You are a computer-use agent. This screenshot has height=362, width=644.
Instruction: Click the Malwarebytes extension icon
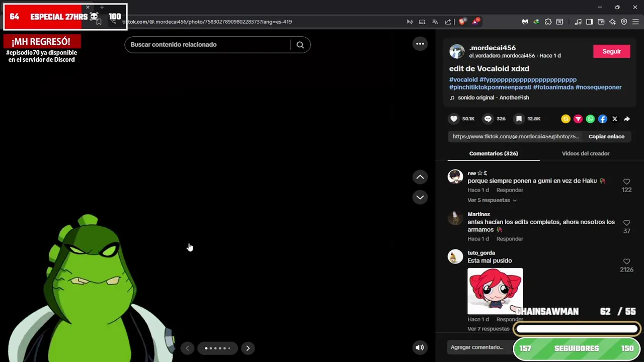pyautogui.click(x=525, y=22)
